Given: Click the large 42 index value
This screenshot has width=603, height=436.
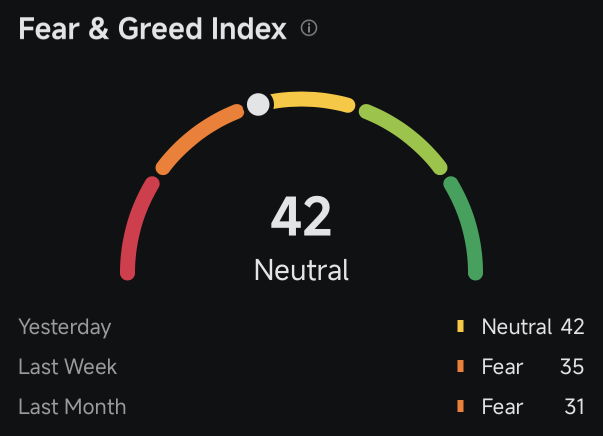Looking at the screenshot, I should coord(301,216).
